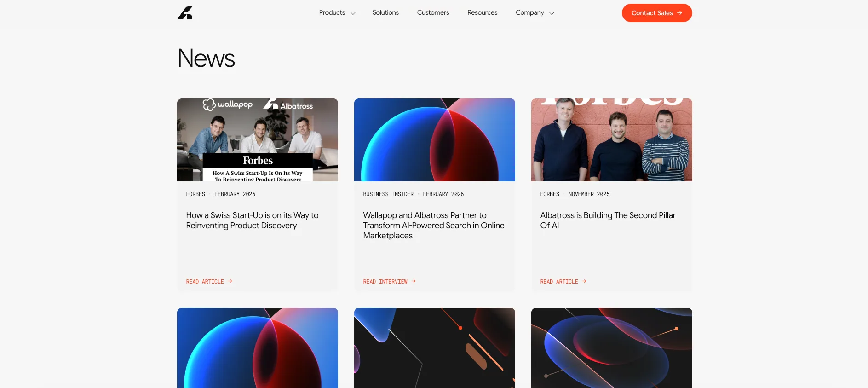The width and height of the screenshot is (868, 388).
Task: Click Read Article under Swiss Start-Up story
Action: pos(205,282)
